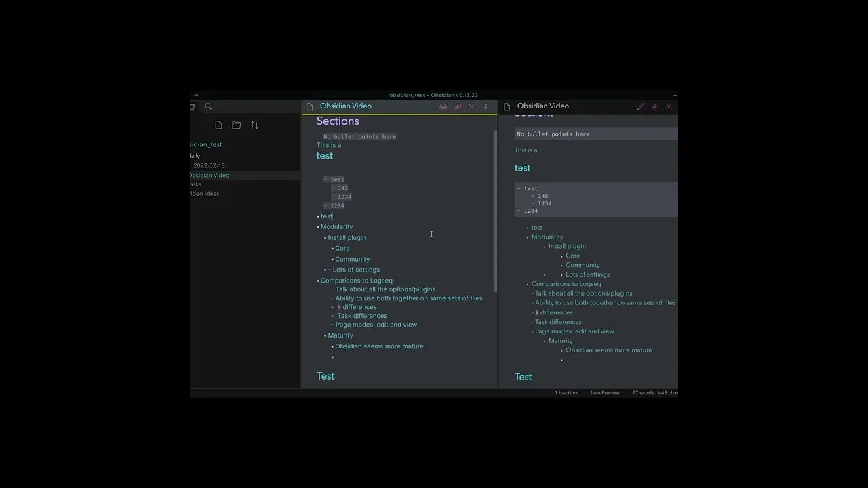
Task: Click 'Obsidian seems more mature' in left editor
Action: click(x=379, y=346)
